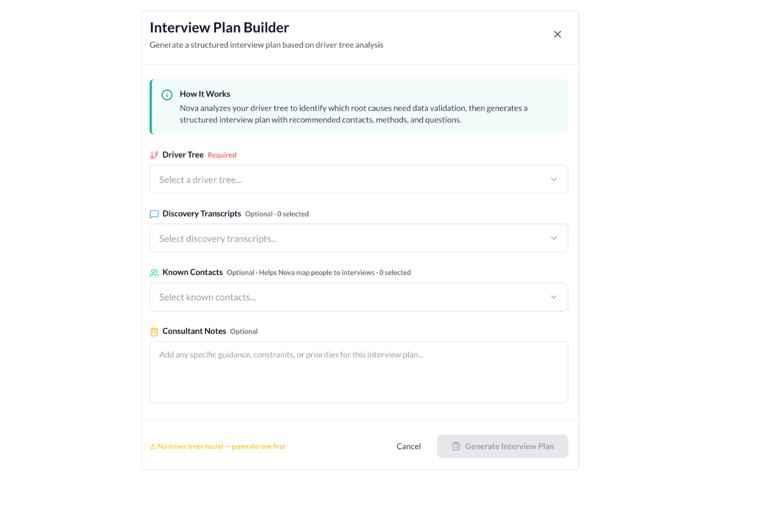Focus the Consultant Notes text area

coord(358,372)
